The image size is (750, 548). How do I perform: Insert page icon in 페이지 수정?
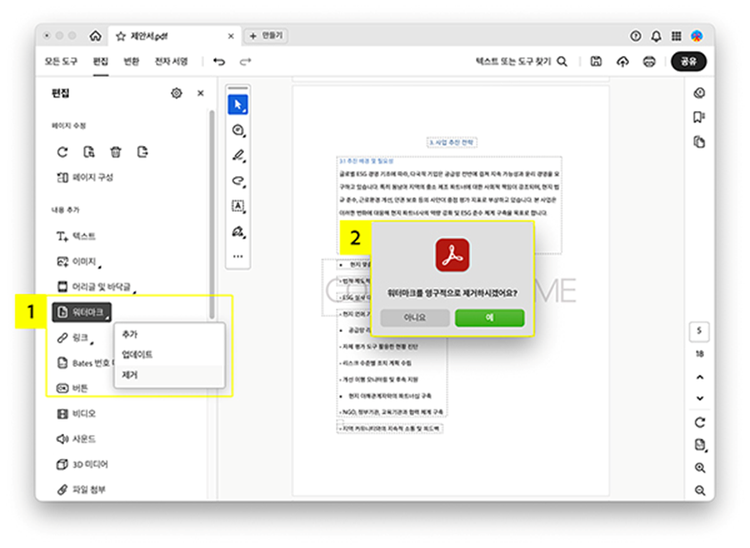(x=143, y=152)
